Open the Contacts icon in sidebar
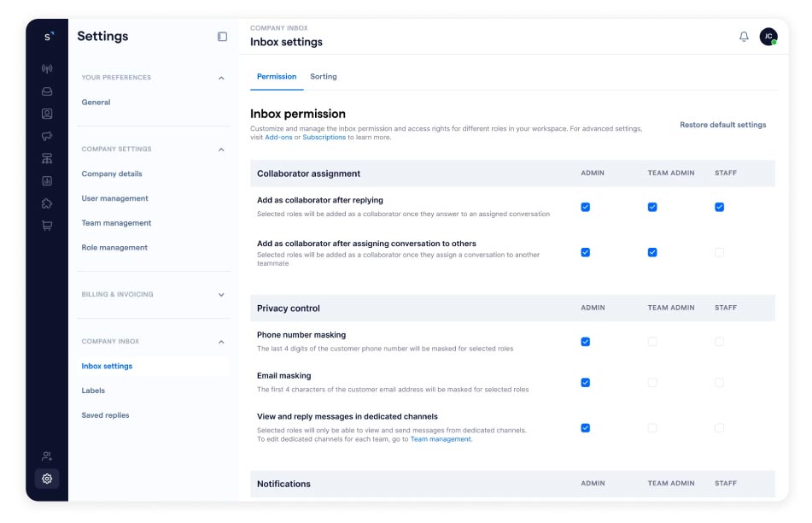Image resolution: width=812 pixels, height=523 pixels. (x=47, y=114)
